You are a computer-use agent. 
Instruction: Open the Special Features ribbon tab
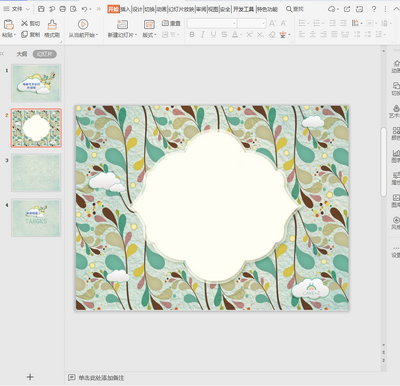pos(267,9)
